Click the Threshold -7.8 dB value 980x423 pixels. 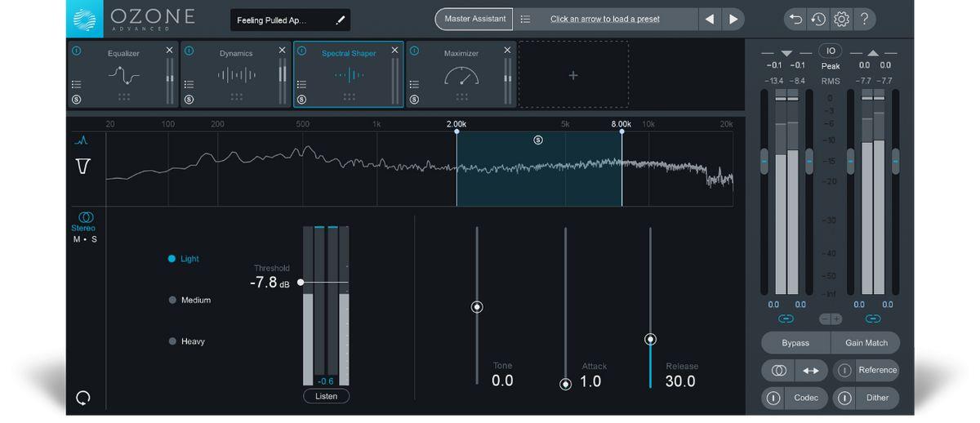[x=270, y=283]
